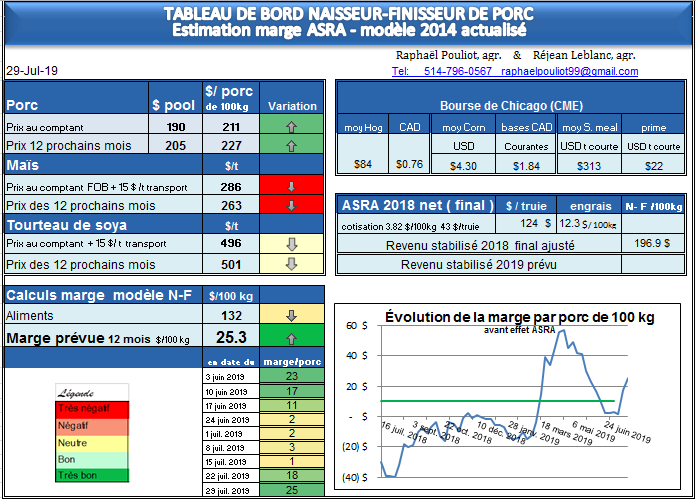Select the Revenu stabilisé 2019 prévu cell
Screen dimensions: 696x499
tap(478, 264)
